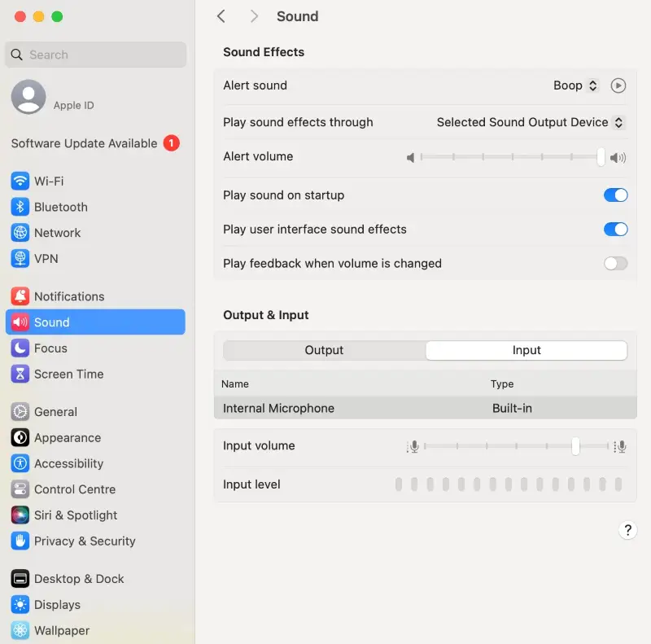The width and height of the screenshot is (651, 644).
Task: Turn off user interface sound effects
Action: [615, 230]
